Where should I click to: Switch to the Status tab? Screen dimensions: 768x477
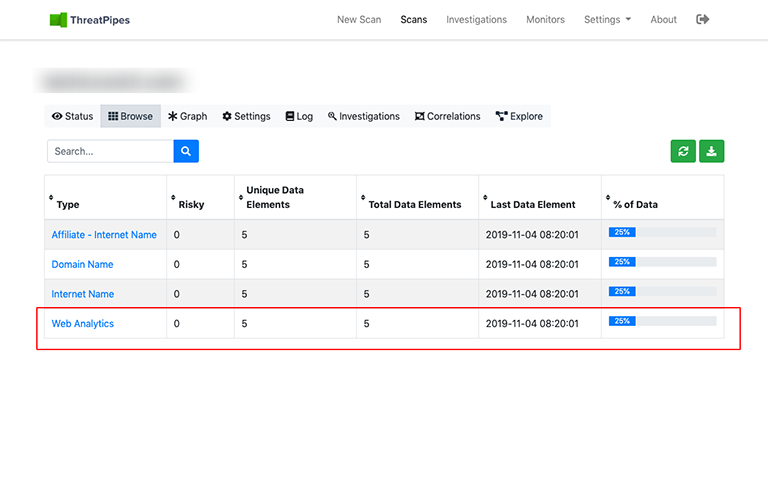tap(72, 116)
